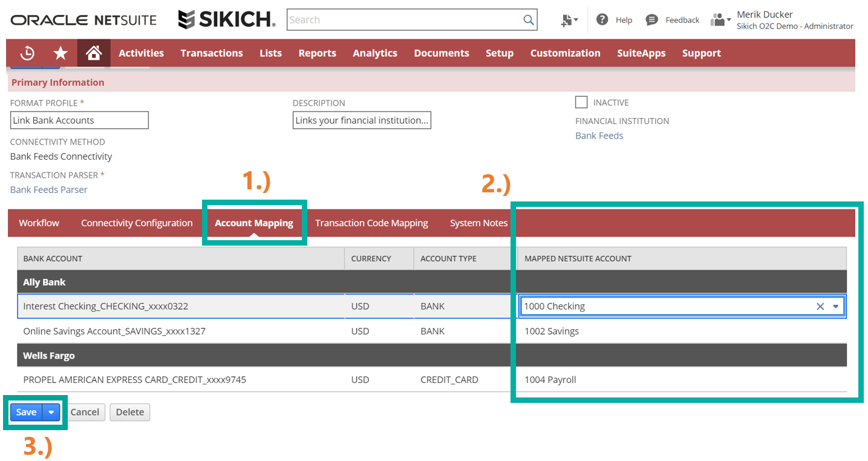The image size is (868, 461).
Task: Open the Recent Records clock icon
Action: pyautogui.click(x=27, y=53)
